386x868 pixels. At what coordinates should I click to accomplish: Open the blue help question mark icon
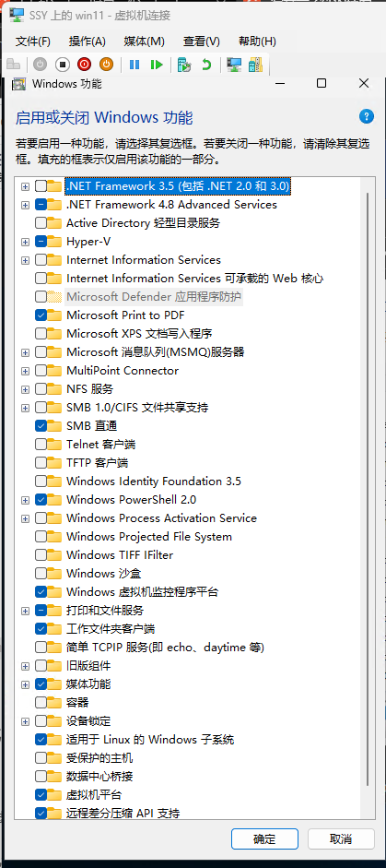click(366, 116)
